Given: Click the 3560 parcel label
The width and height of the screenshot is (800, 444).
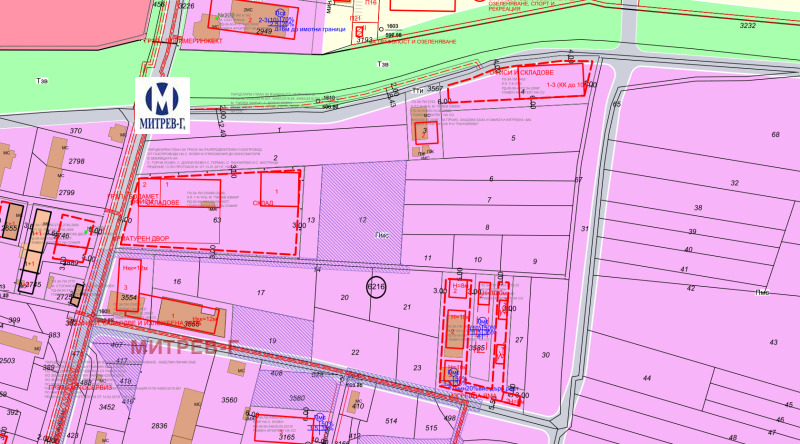Looking at the screenshot, I should (x=229, y=400).
